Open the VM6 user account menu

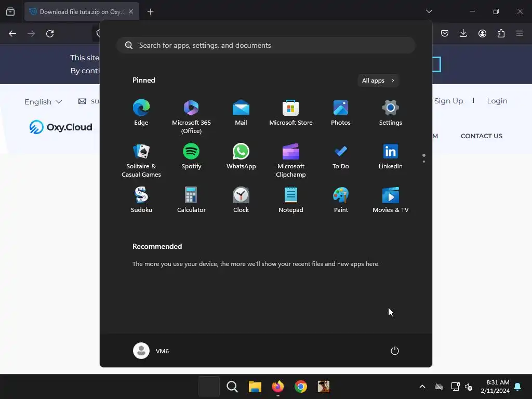point(151,351)
